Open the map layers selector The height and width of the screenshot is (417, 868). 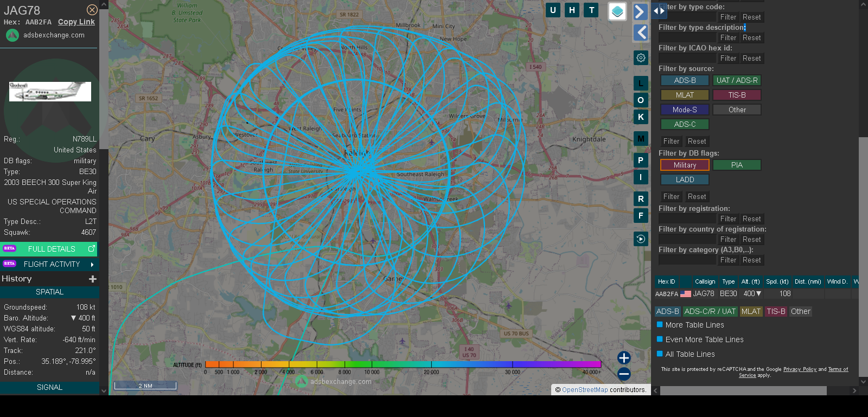617,11
